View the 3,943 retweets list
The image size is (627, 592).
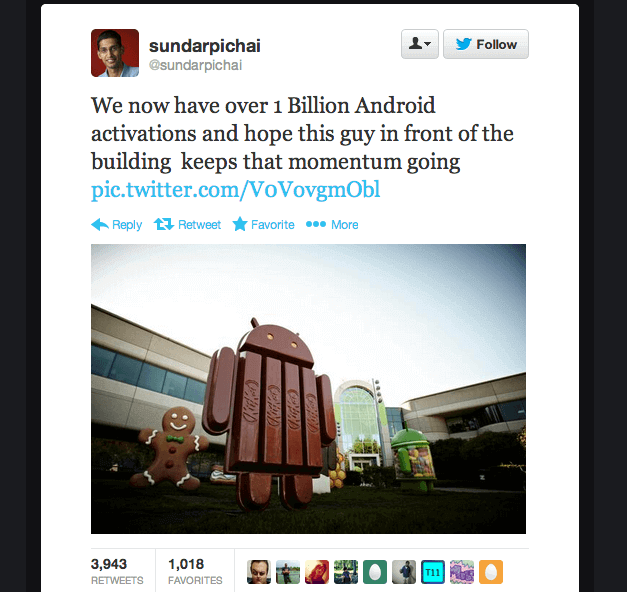coord(117,572)
